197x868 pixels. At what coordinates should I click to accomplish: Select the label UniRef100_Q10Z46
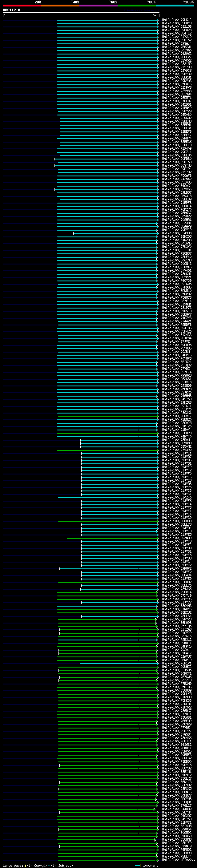click(177, 498)
